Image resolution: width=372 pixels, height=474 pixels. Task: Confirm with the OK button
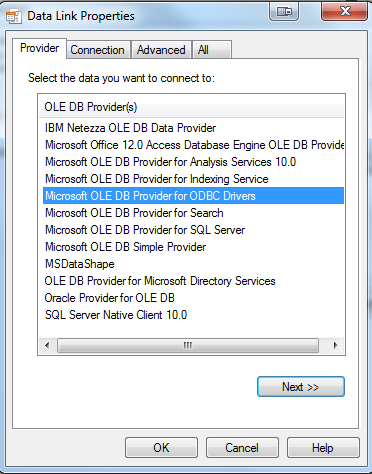tap(161, 448)
